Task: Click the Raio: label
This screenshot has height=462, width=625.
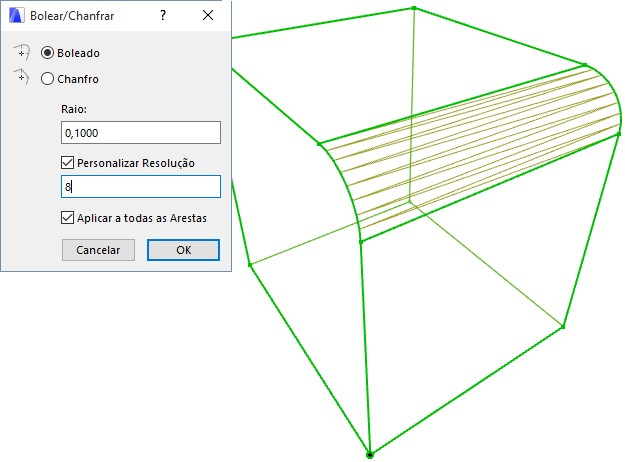Action: pos(74,109)
